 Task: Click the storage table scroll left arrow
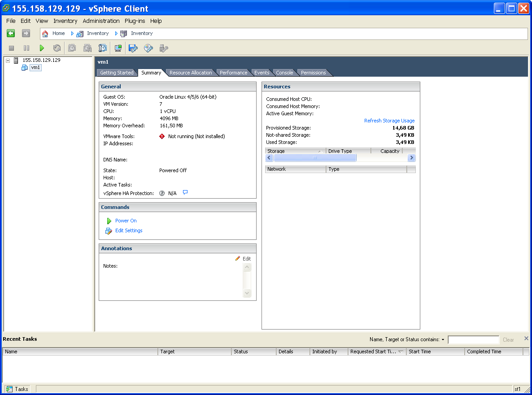coord(269,158)
